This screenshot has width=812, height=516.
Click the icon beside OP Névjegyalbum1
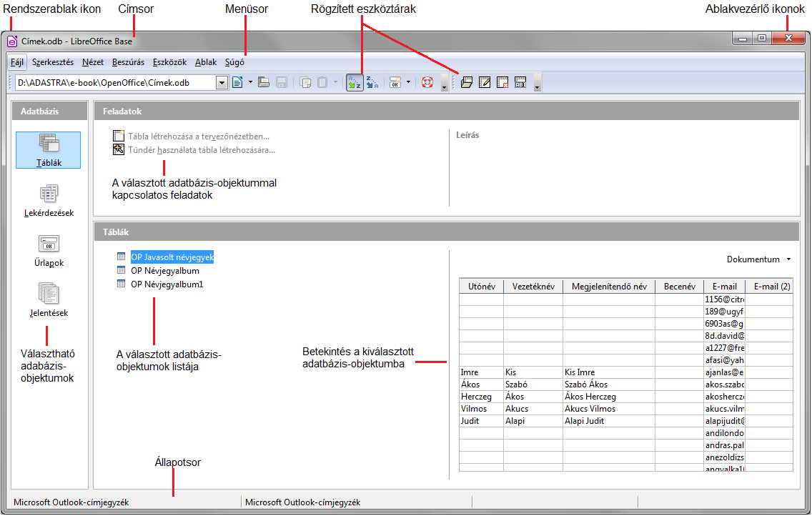pos(122,284)
